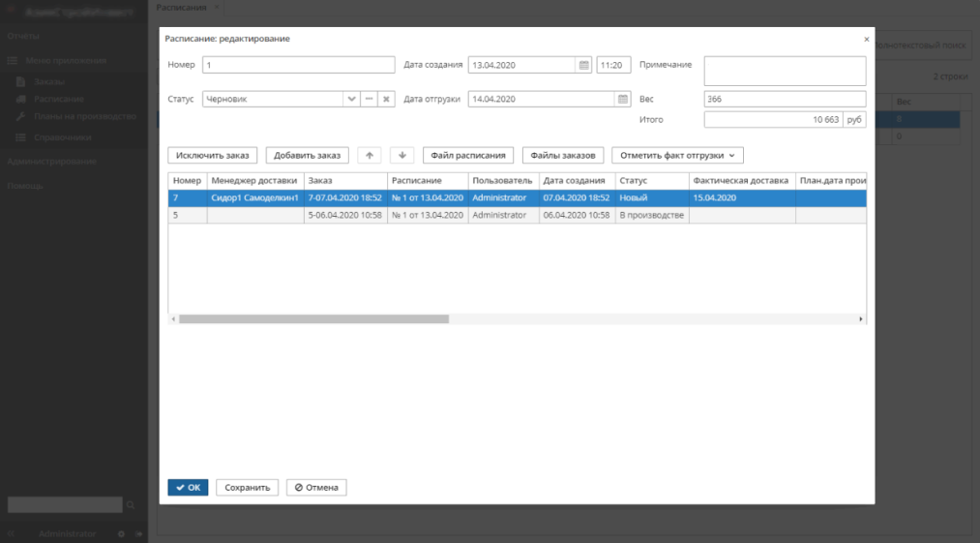
Task: Click the scroll-left arrow of the orders table
Action: click(174, 318)
